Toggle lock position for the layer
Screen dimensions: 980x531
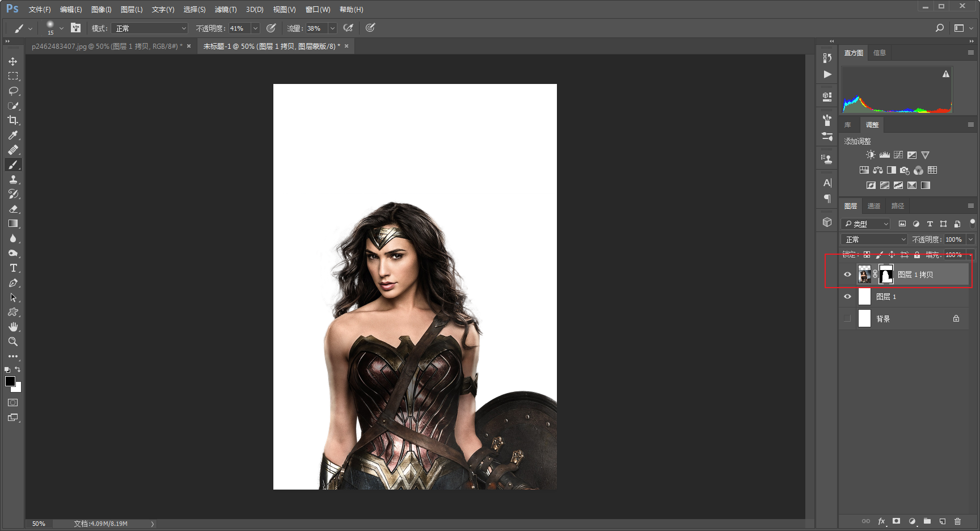tap(892, 255)
